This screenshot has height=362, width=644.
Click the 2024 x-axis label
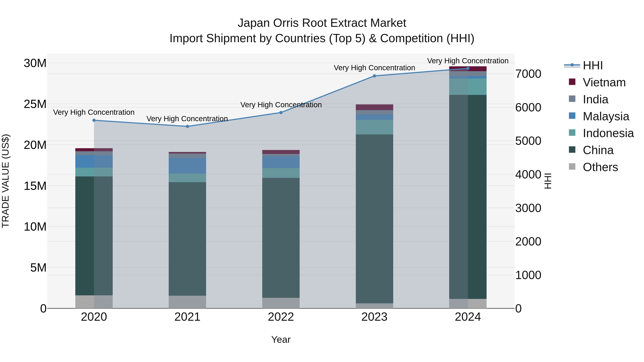coord(468,317)
